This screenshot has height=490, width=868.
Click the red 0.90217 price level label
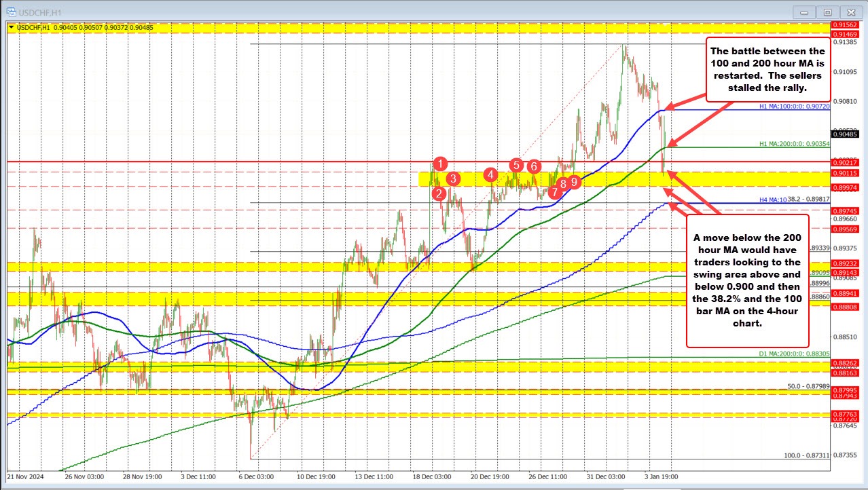pyautogui.click(x=850, y=162)
